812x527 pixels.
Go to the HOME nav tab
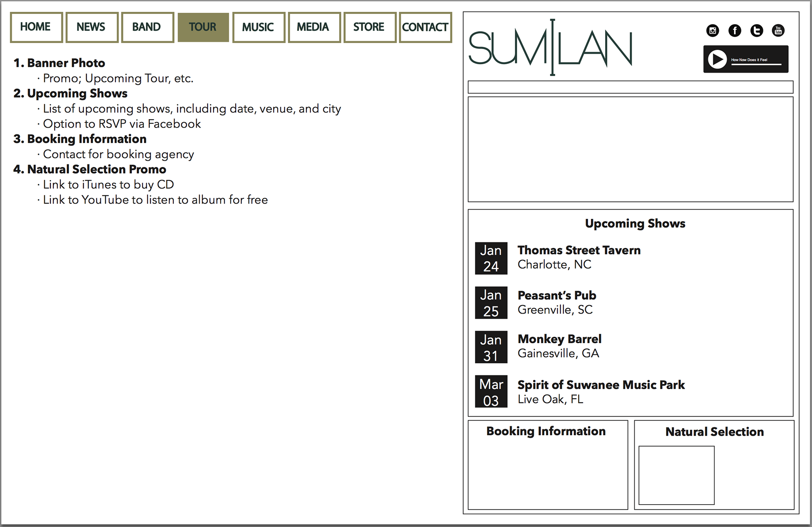point(36,27)
